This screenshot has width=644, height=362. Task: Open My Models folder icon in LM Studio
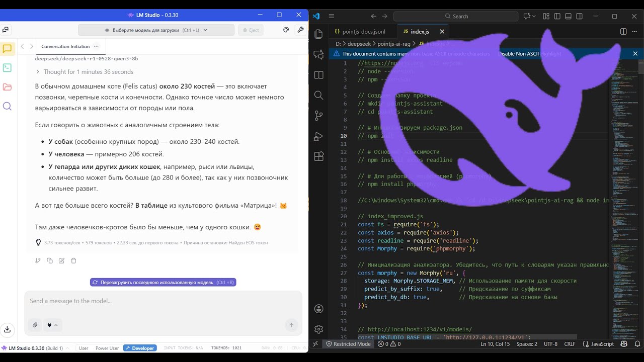7,87
